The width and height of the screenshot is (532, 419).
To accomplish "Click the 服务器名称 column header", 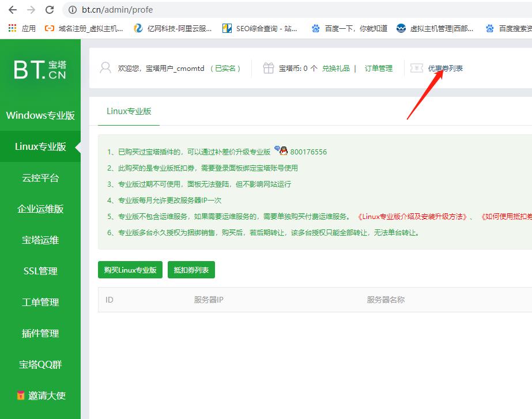I will point(386,300).
